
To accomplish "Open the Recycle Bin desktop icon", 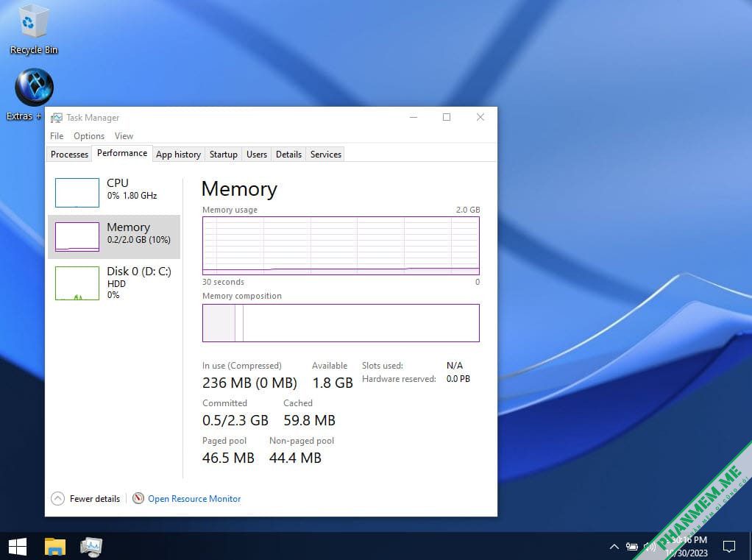I will pos(34,29).
